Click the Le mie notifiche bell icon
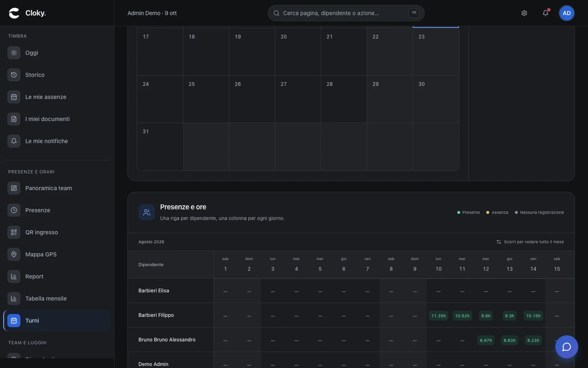This screenshot has height=368, width=588. (x=14, y=141)
